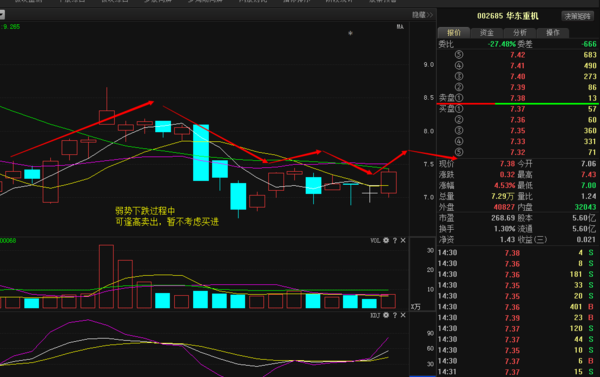
Task: Click the small diamond marker on chart
Action: [350, 33]
